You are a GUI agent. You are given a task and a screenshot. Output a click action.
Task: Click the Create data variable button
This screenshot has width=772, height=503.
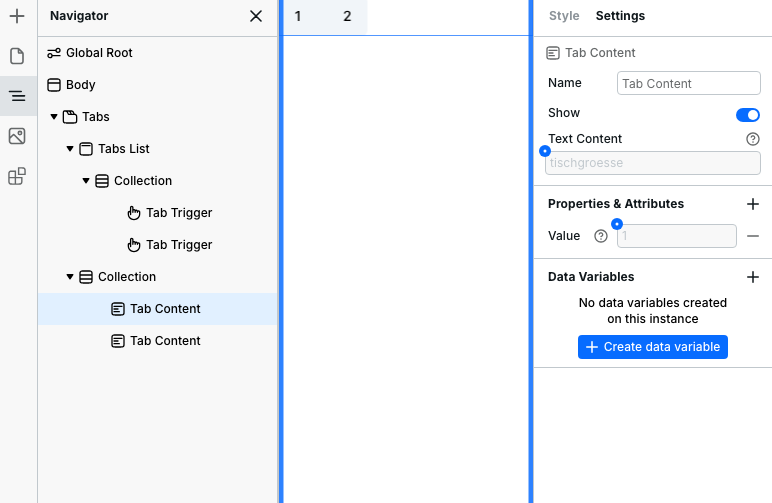click(x=653, y=347)
